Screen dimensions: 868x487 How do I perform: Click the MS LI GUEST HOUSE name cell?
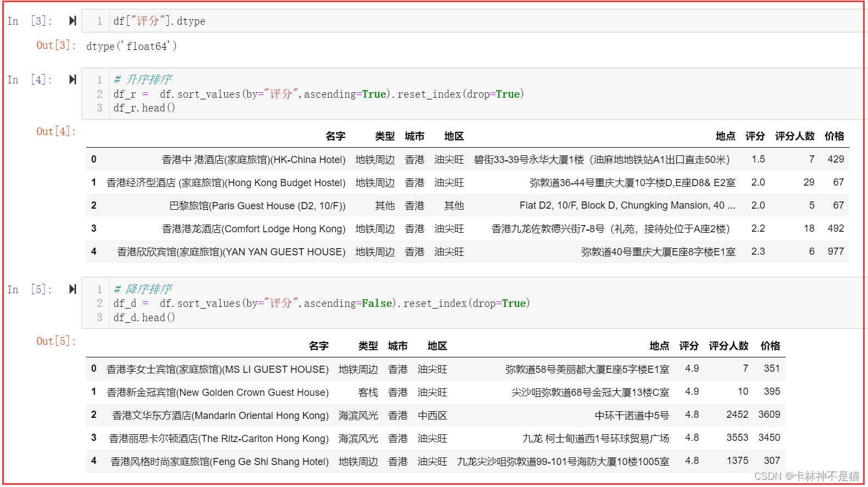click(x=218, y=370)
